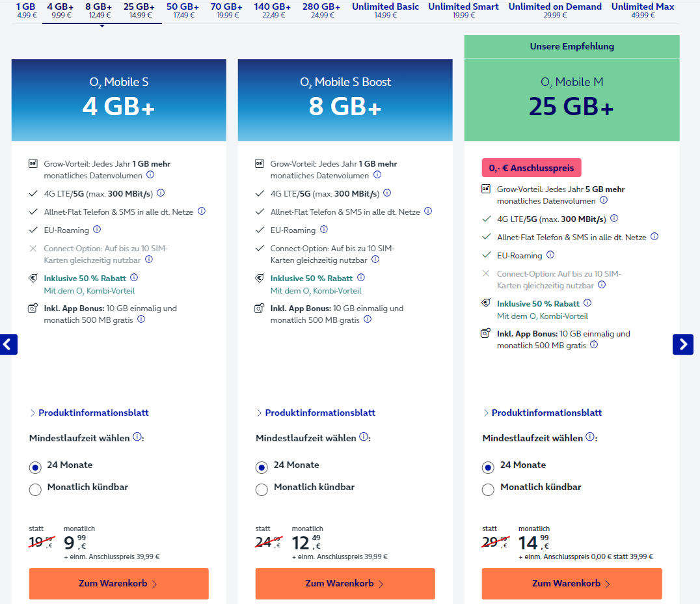Open Unlimited Smart tariff tab
This screenshot has height=604, width=700.
pyautogui.click(x=464, y=10)
